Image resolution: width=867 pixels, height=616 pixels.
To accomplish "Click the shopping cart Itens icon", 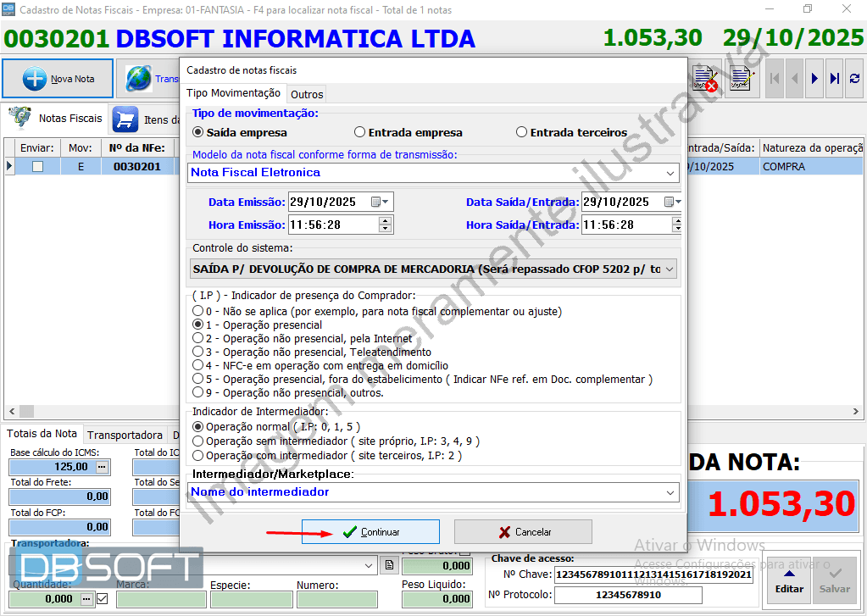I will tap(125, 119).
